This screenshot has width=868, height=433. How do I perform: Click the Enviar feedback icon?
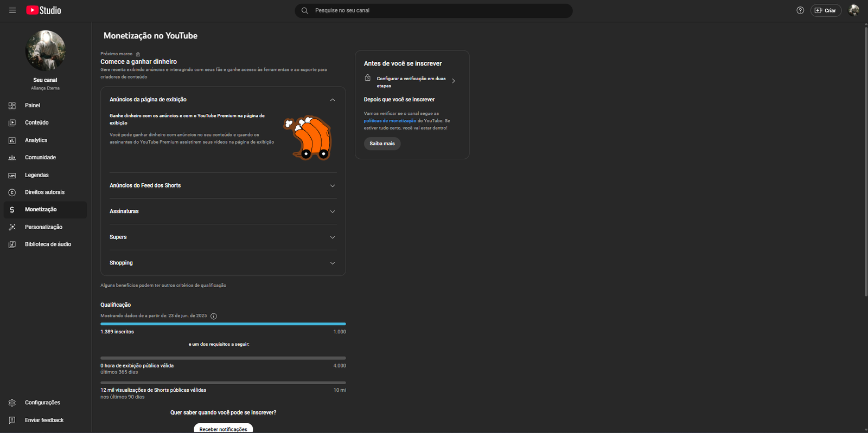click(x=12, y=420)
